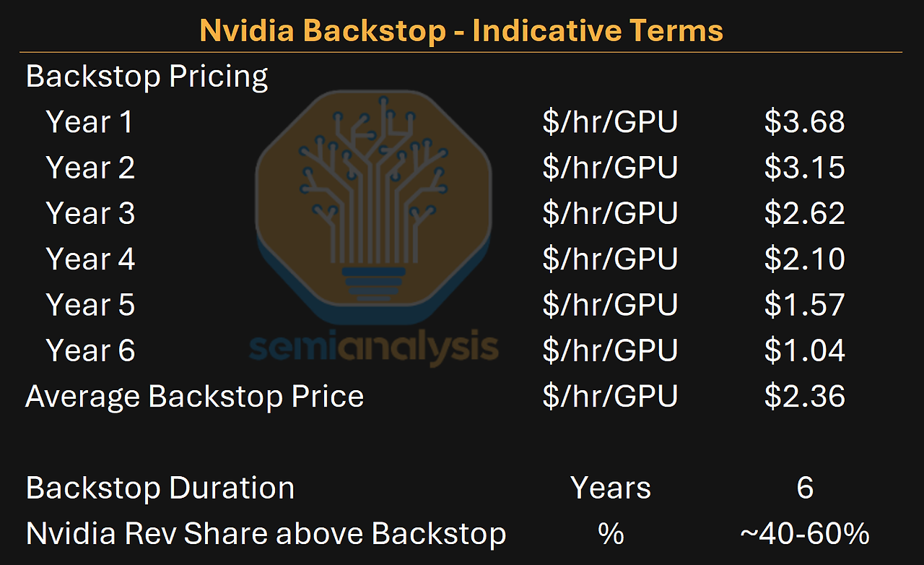The height and width of the screenshot is (565, 924).
Task: Click the Year 2 price $3.15
Action: (805, 168)
